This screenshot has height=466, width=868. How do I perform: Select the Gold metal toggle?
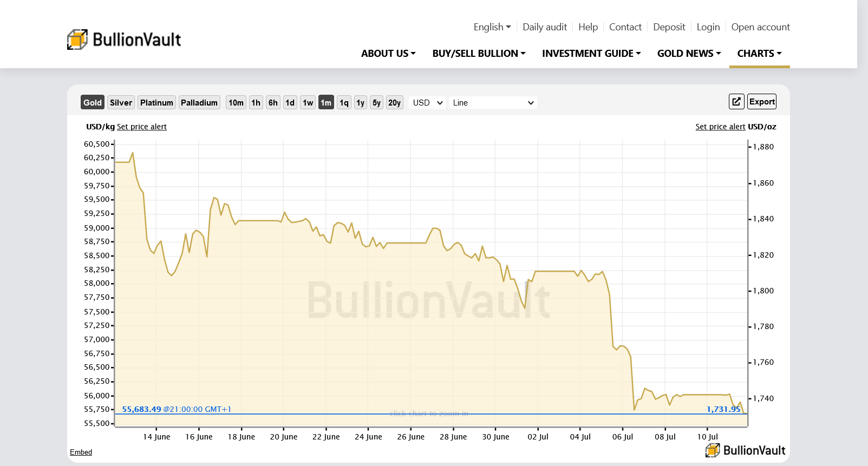pos(93,102)
